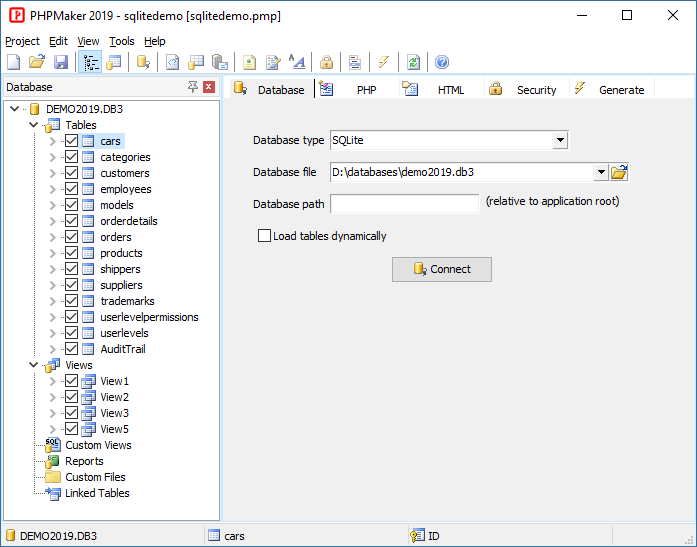
Task: Open the Tools menu
Action: [122, 41]
